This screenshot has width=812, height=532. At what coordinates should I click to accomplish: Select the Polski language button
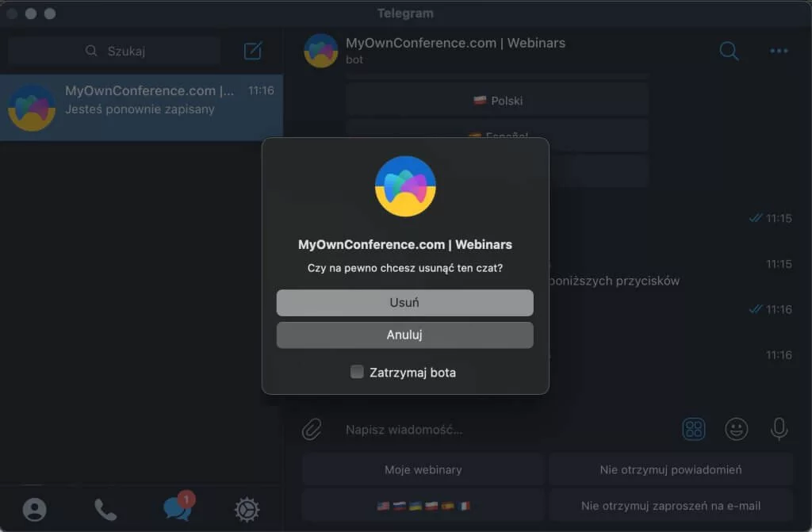pos(497,101)
